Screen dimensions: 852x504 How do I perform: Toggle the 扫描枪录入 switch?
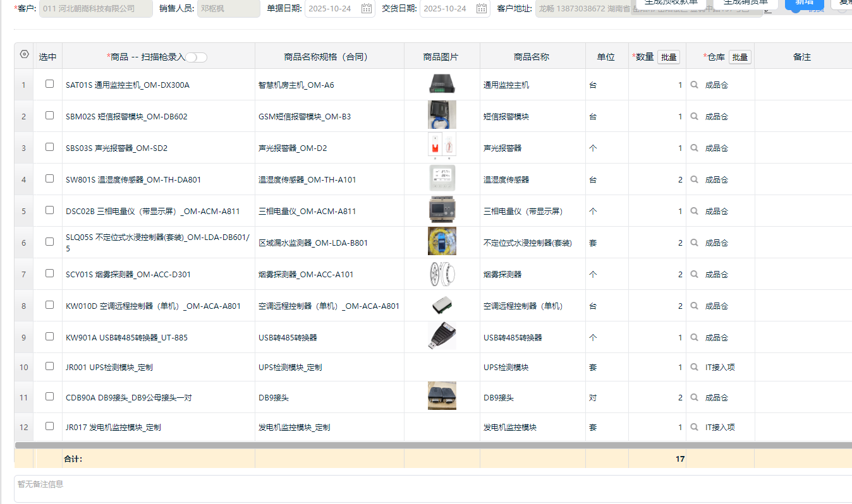tap(197, 57)
